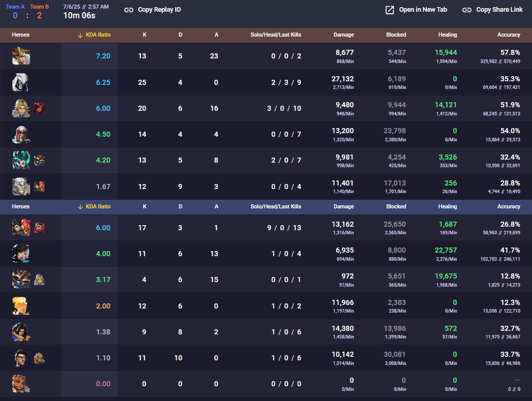Click the 57.8% accuracy value
Image resolution: width=532 pixels, height=401 pixels.
click(x=510, y=52)
